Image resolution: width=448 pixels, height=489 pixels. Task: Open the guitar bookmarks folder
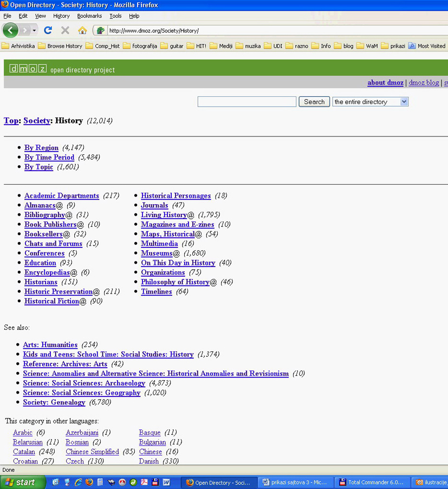pos(173,46)
